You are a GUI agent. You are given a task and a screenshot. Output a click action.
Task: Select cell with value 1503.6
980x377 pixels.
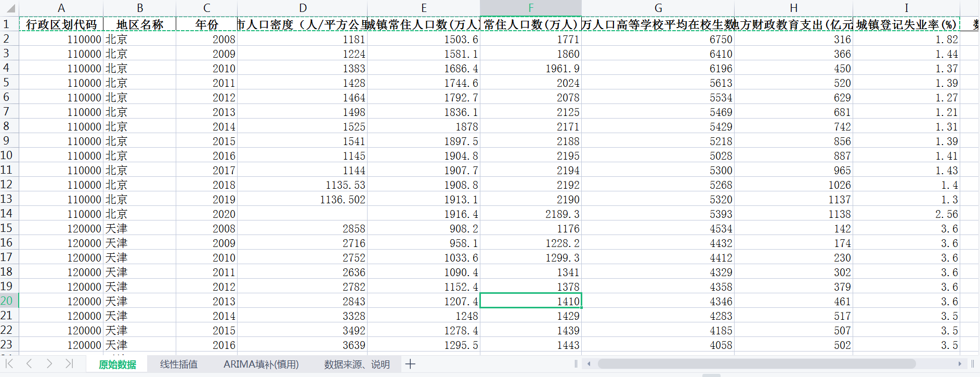pos(424,39)
